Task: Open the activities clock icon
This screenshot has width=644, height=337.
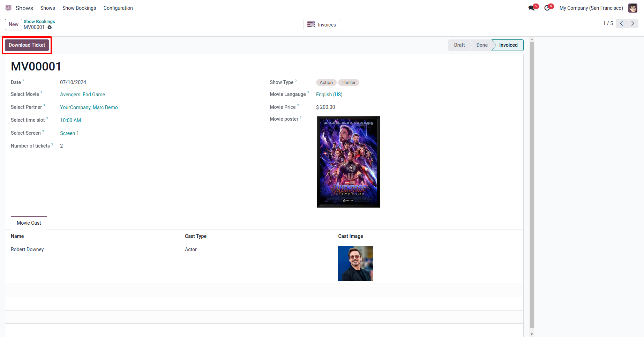Action: (547, 8)
